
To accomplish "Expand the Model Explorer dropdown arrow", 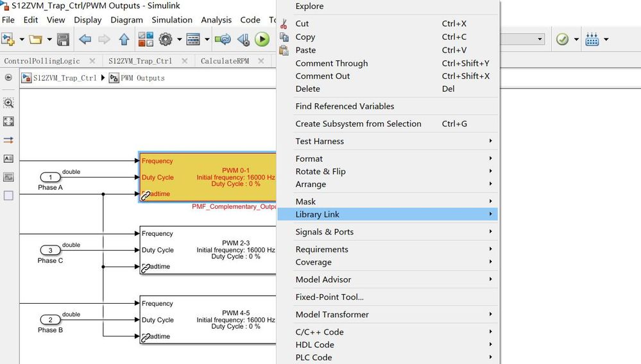I will [x=207, y=40].
